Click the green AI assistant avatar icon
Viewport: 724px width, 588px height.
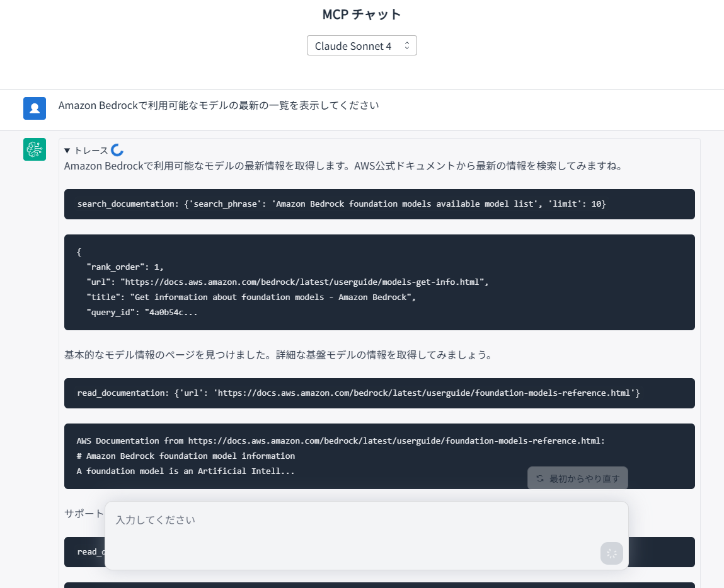coord(35,149)
